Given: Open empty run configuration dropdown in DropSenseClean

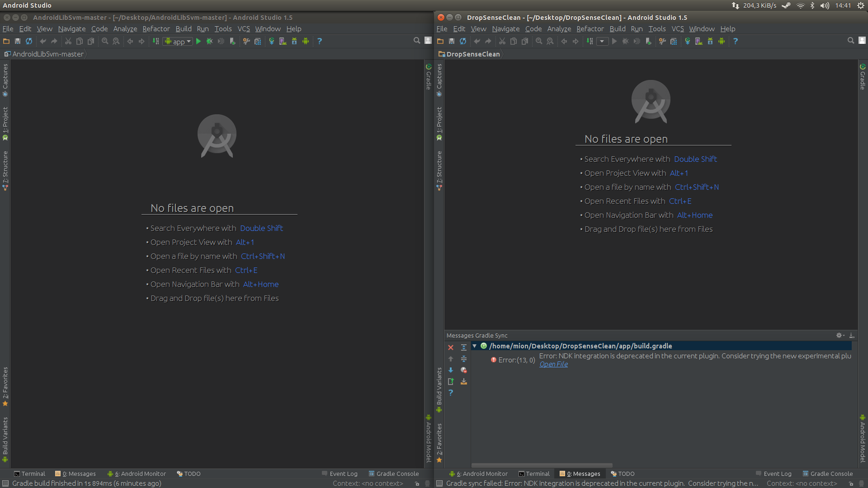Looking at the screenshot, I should pyautogui.click(x=602, y=41).
